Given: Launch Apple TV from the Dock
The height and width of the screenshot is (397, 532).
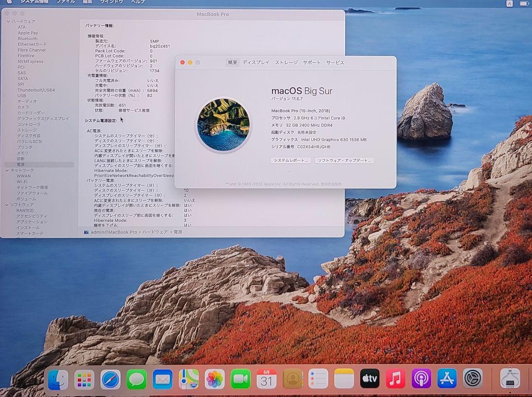Looking at the screenshot, I should coord(369,378).
